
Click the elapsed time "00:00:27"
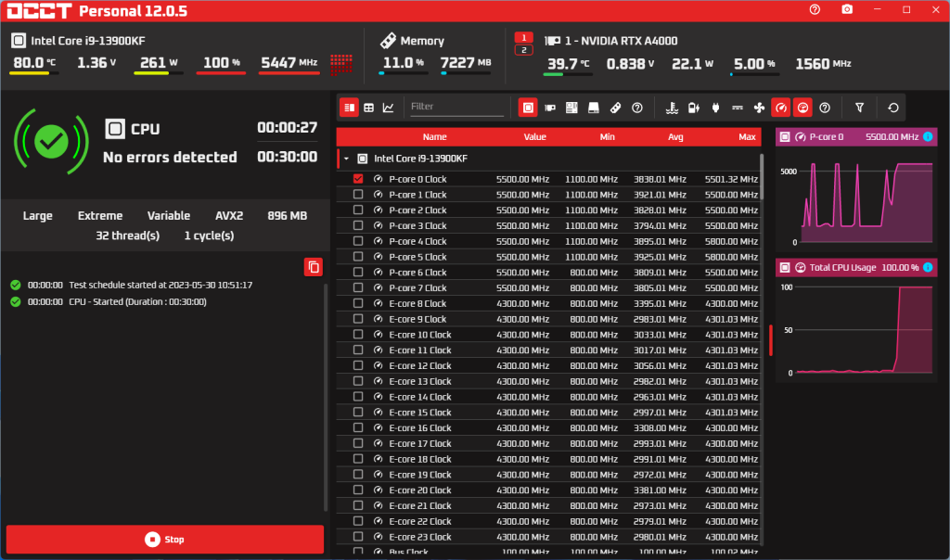(x=288, y=127)
